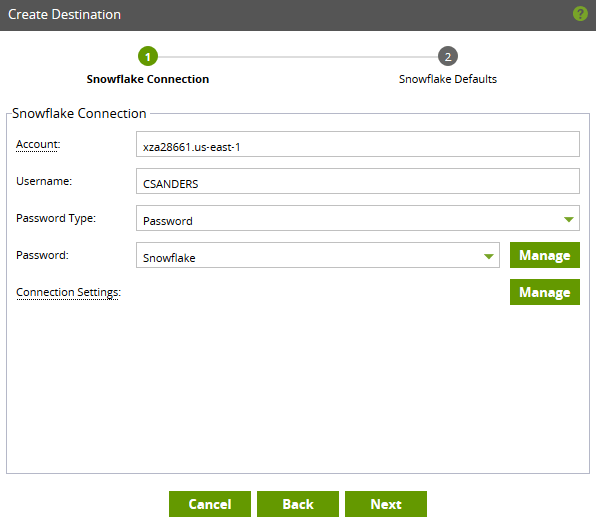Cancel the Create Destination dialog
596x526 pixels.
coord(210,504)
